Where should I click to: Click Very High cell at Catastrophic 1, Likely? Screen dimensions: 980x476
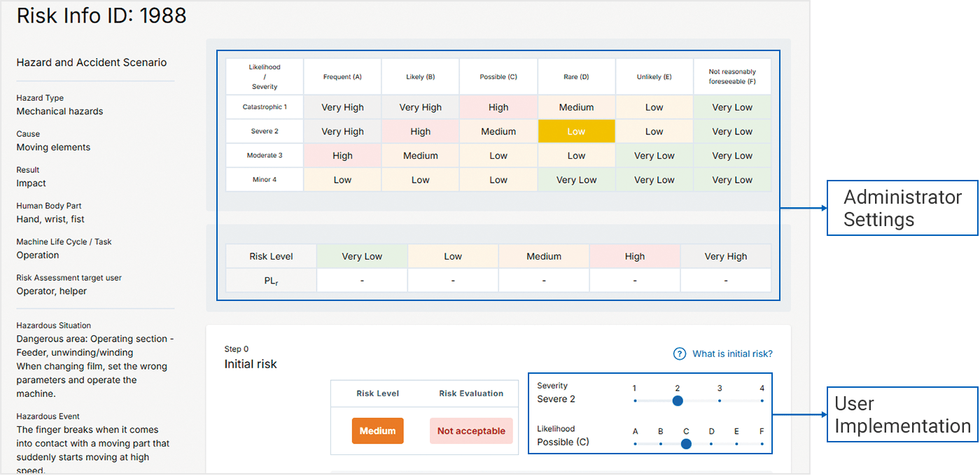[x=421, y=107]
